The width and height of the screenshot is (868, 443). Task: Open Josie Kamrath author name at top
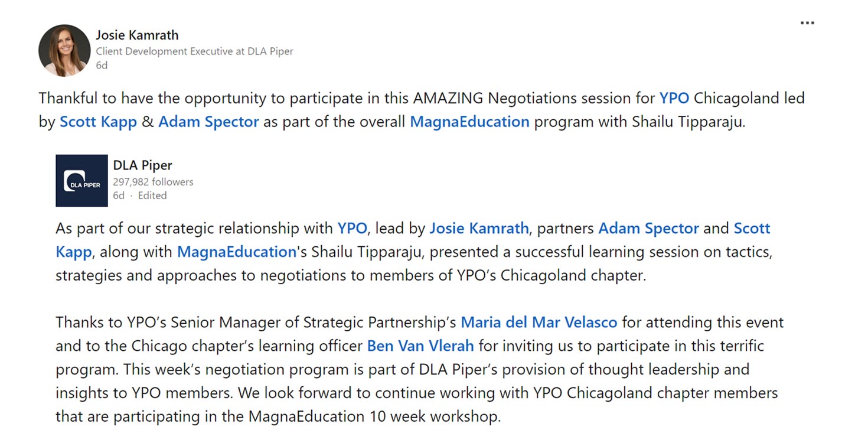pyautogui.click(x=137, y=35)
